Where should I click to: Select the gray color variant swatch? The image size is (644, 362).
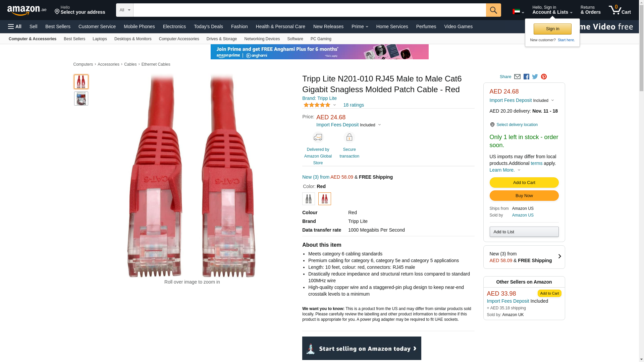click(x=308, y=199)
